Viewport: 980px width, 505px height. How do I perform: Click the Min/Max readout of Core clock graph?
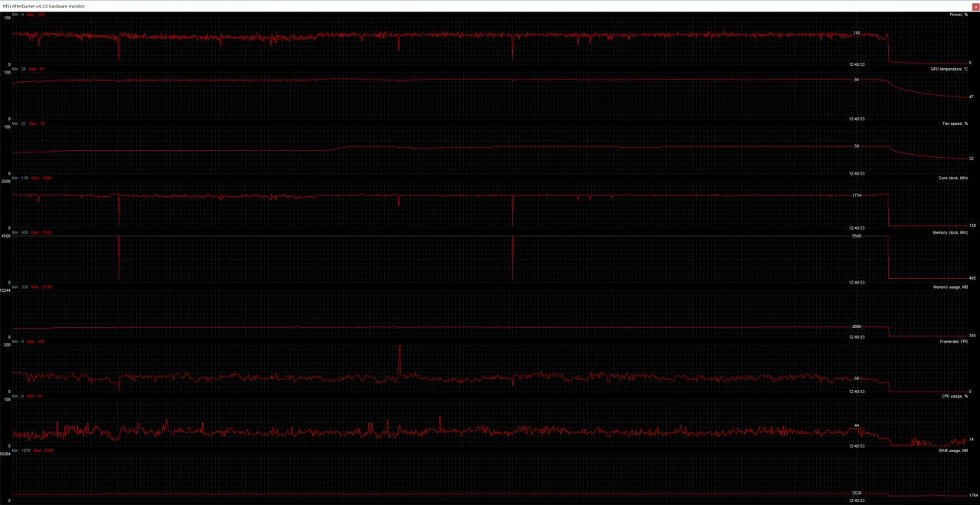point(31,178)
